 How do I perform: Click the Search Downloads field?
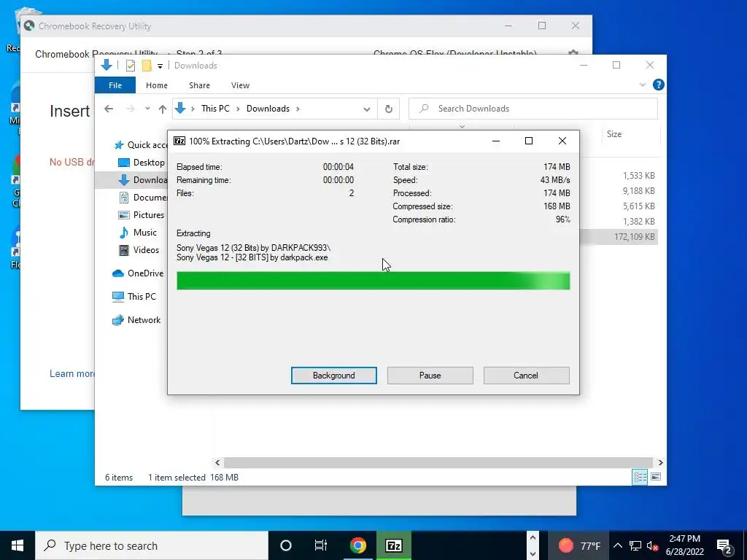pos(533,109)
